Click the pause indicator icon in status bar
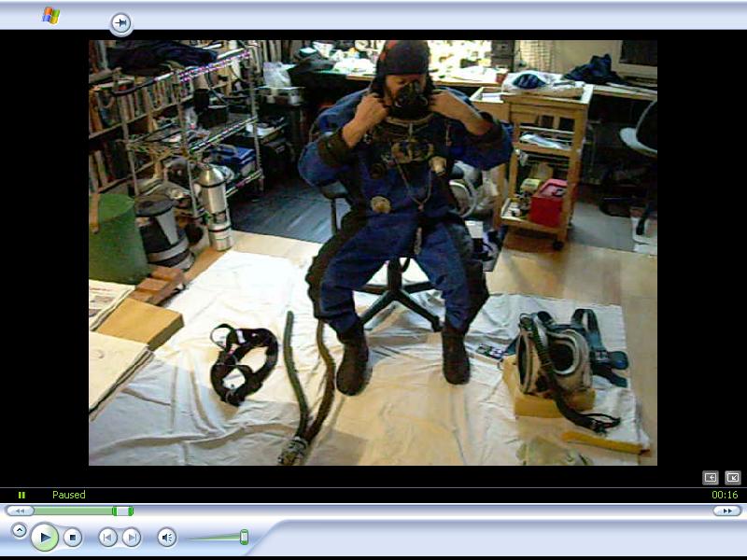 [x=21, y=496]
